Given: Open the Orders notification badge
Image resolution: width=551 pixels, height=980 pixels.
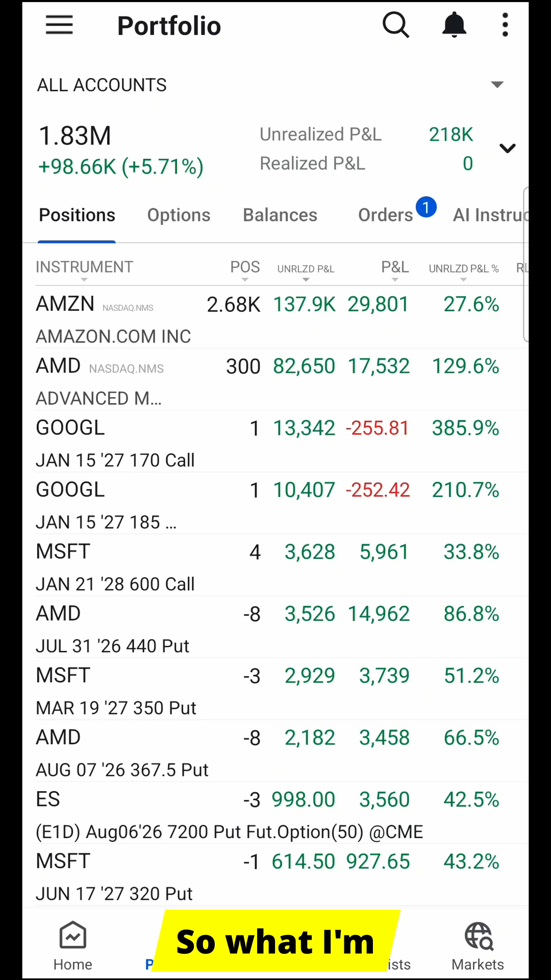Looking at the screenshot, I should click(426, 207).
